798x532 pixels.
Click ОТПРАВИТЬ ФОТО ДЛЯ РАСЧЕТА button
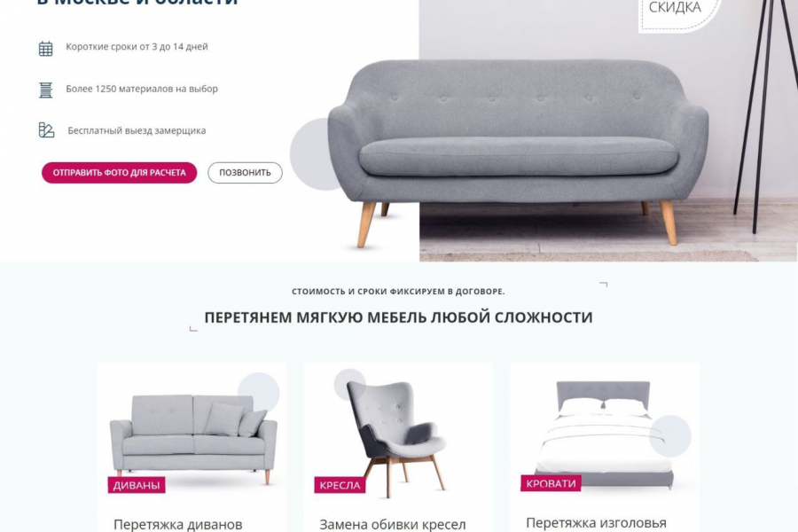[119, 173]
